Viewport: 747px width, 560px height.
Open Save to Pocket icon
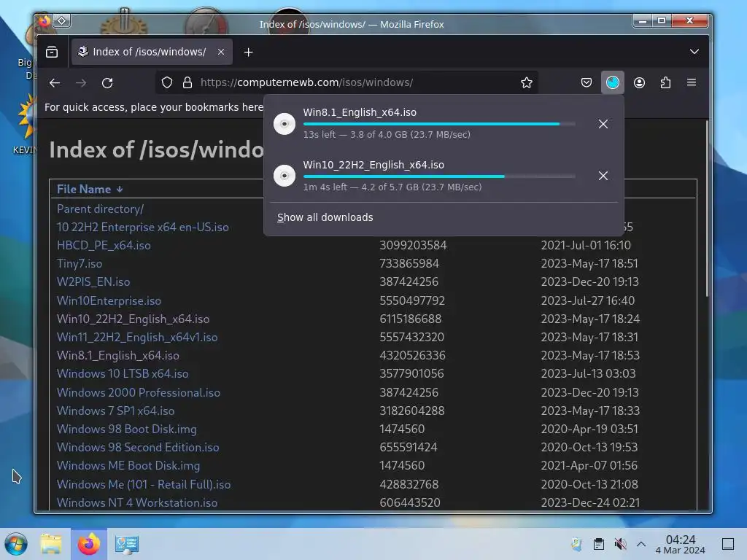(587, 82)
